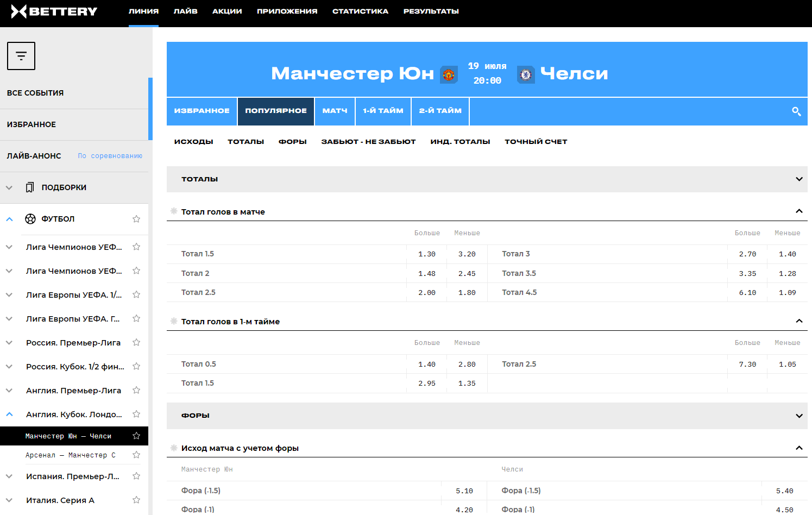Image resolution: width=812 pixels, height=515 pixels.
Task: Switch to the ИЗБРАННОЕ match tab
Action: click(202, 111)
